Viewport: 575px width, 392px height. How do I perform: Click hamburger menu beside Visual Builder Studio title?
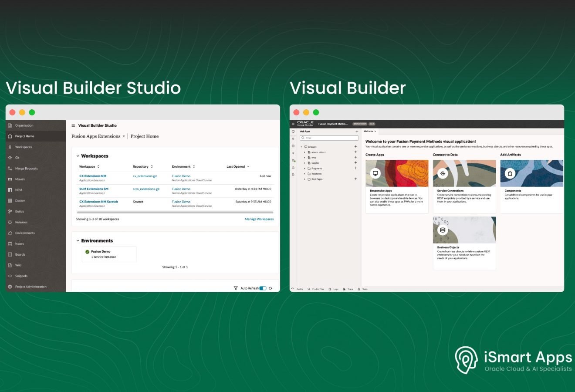point(73,125)
